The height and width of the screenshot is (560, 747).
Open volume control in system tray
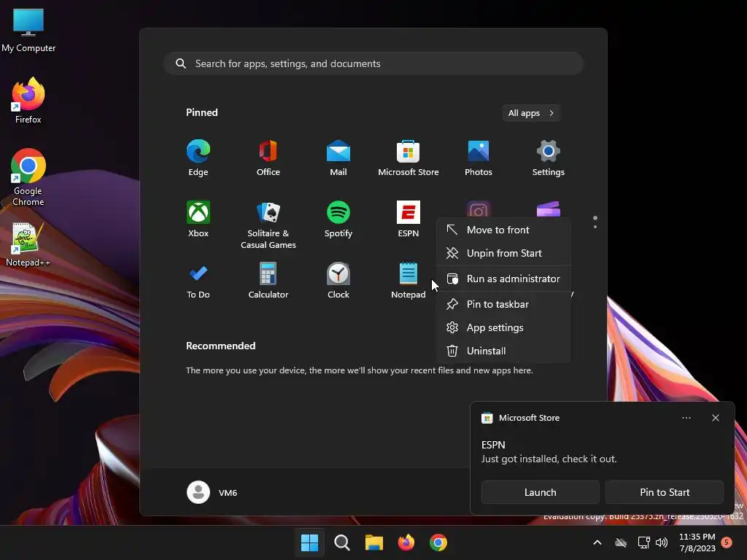(x=662, y=542)
